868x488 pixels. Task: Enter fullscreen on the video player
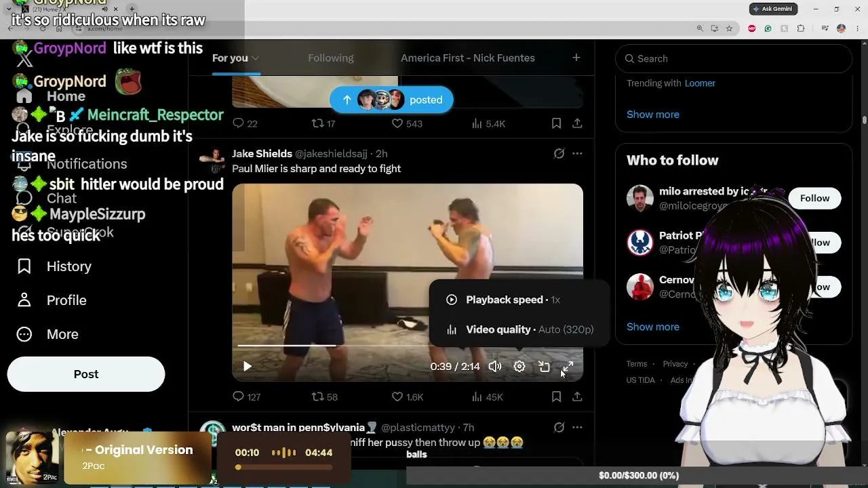pyautogui.click(x=568, y=367)
